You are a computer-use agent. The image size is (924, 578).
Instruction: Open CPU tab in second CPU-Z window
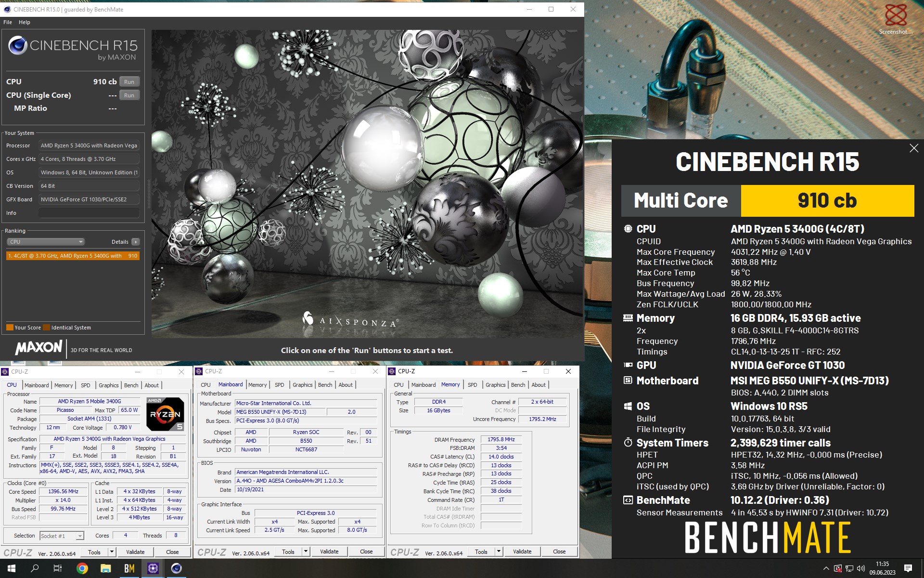pyautogui.click(x=206, y=385)
